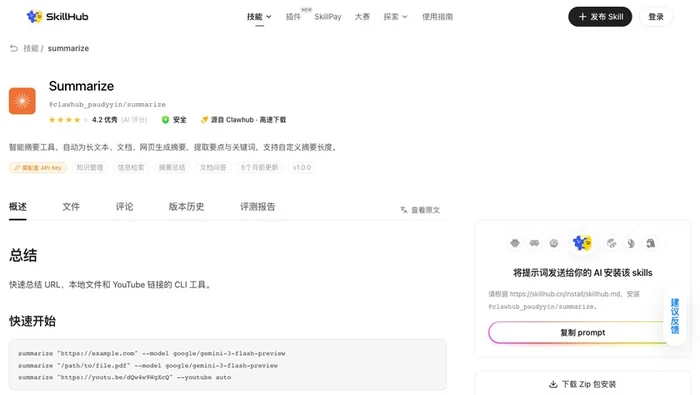The height and width of the screenshot is (395, 700).
Task: Click the 源自 Clawhub · 高速下载 text
Action: pyautogui.click(x=248, y=120)
